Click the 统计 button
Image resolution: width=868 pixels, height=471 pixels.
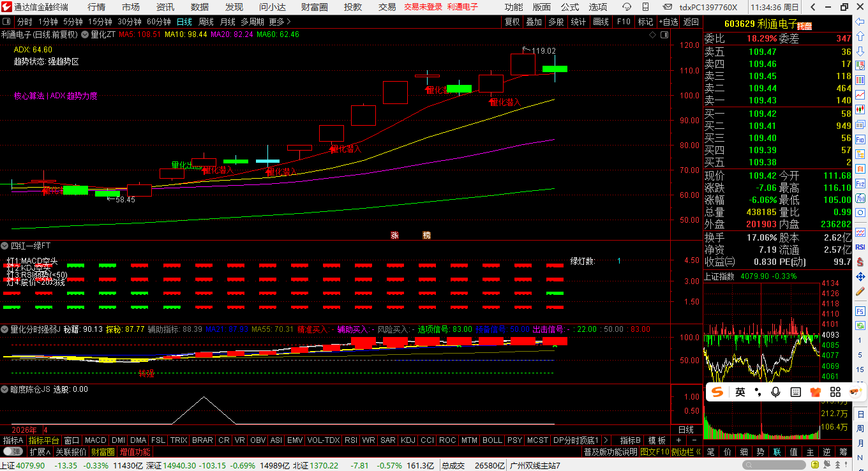(x=578, y=22)
